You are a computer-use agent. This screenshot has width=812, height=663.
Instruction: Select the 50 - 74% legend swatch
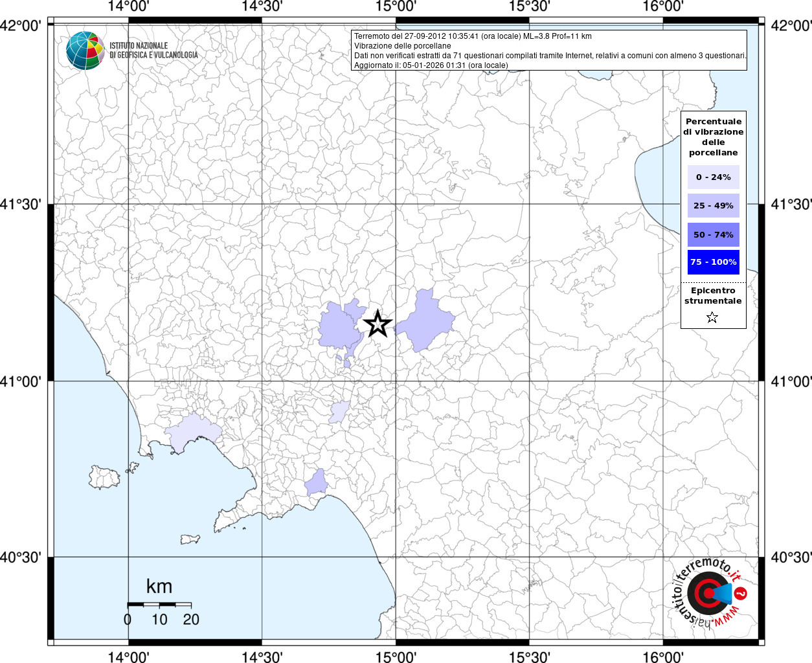[x=714, y=234]
